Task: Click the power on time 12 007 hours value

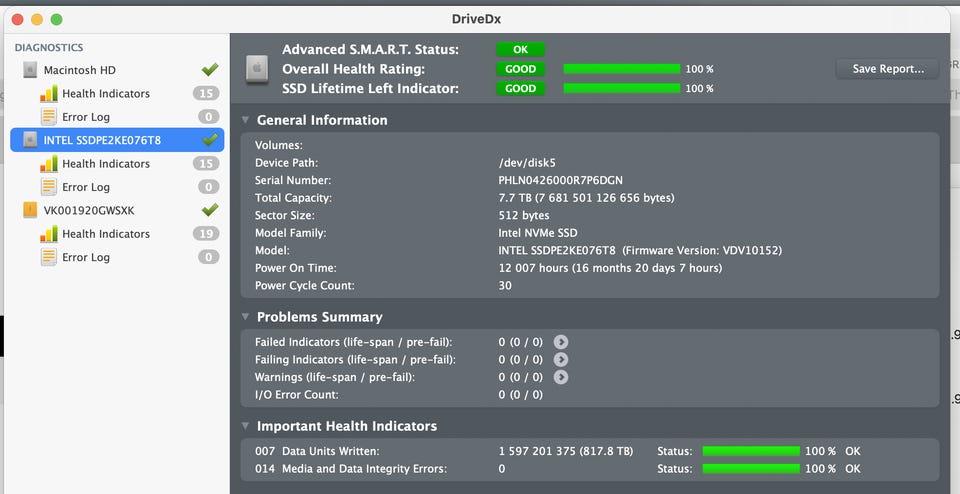Action: 610,268
